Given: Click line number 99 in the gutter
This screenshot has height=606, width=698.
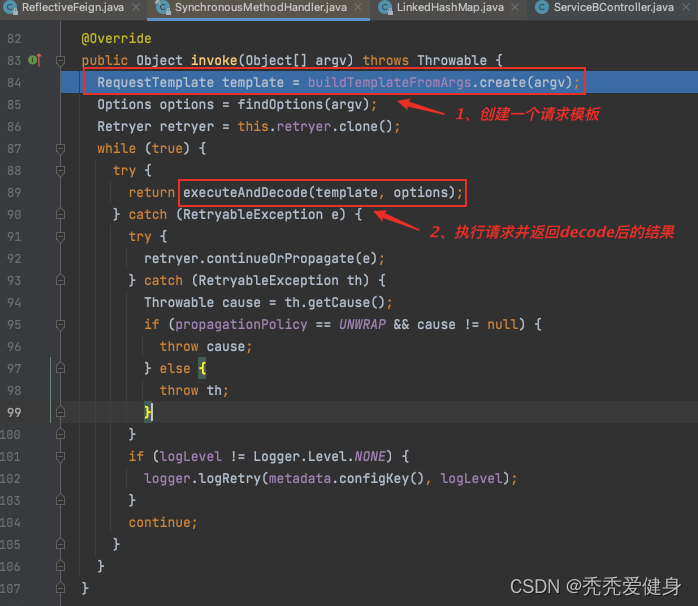Looking at the screenshot, I should 14,413.
